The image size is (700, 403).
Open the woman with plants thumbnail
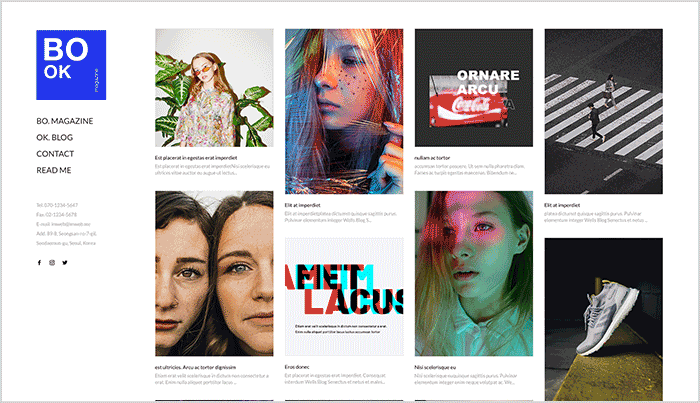point(214,88)
